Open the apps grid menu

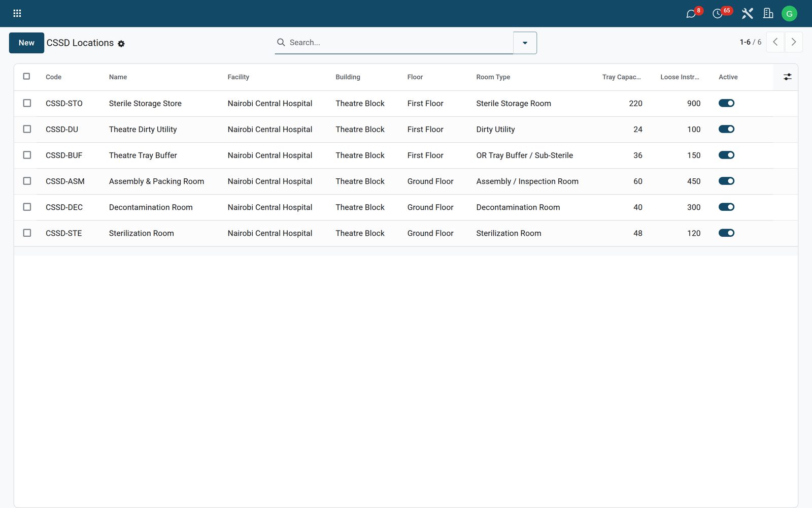coord(17,13)
